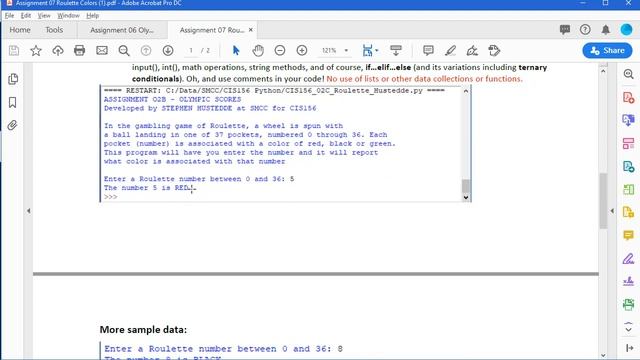Click the document vertical scrollbar thumb
Screen dimensions: 640x360
603,201
